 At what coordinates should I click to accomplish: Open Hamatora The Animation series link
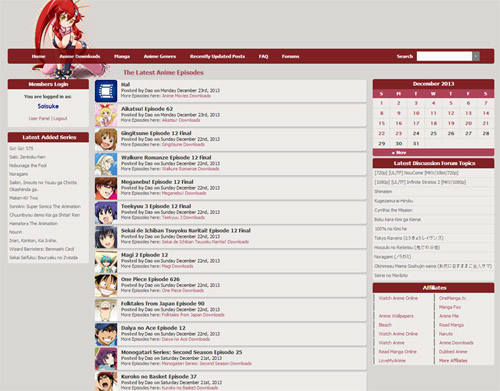(x=33, y=223)
